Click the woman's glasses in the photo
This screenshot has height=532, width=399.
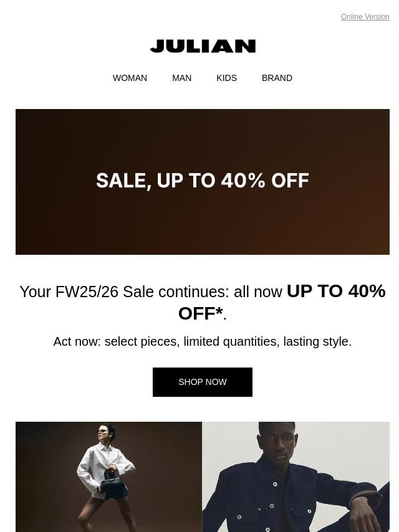(103, 432)
